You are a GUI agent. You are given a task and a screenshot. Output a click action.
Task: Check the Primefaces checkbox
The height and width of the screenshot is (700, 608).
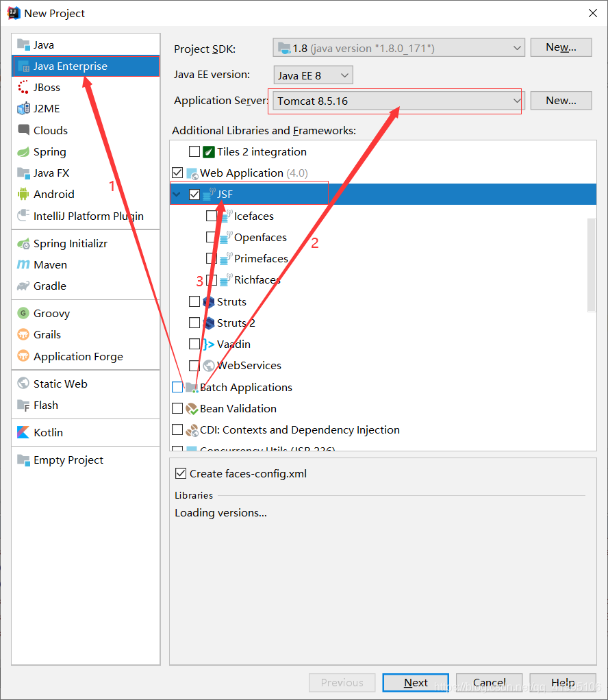point(212,258)
